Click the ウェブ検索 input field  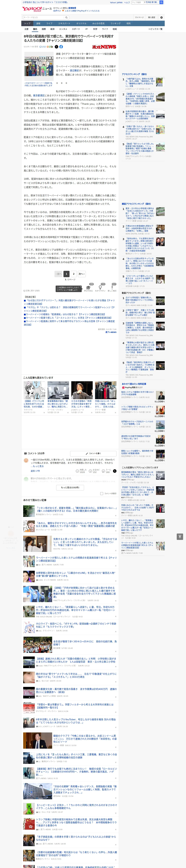(137, 2)
